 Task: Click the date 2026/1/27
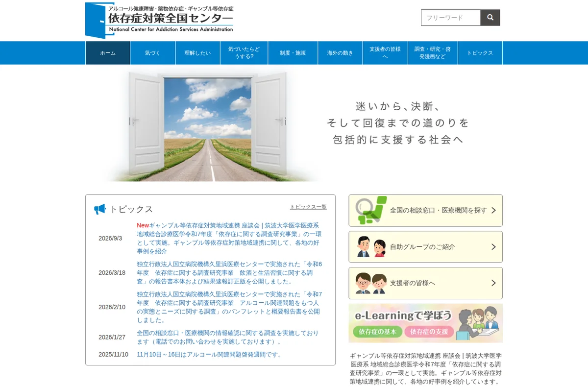(x=112, y=337)
